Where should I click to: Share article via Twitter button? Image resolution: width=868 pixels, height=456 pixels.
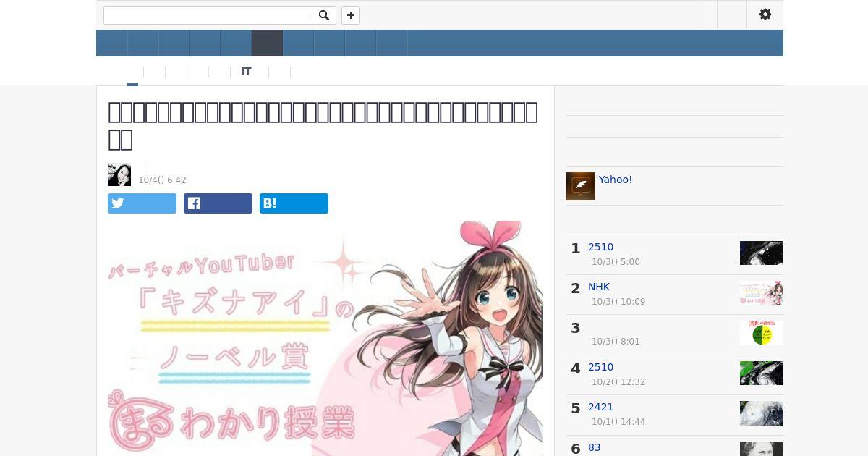click(x=142, y=203)
